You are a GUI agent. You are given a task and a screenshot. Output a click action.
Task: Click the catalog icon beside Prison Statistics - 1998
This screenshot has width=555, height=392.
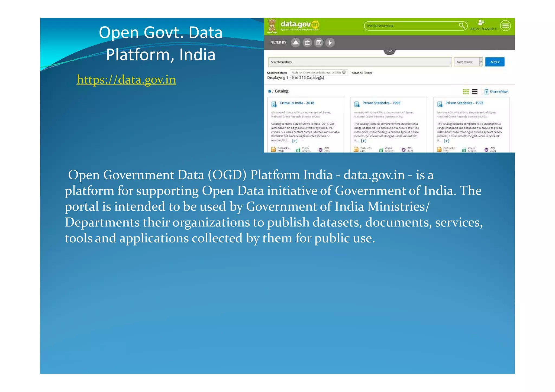click(357, 104)
